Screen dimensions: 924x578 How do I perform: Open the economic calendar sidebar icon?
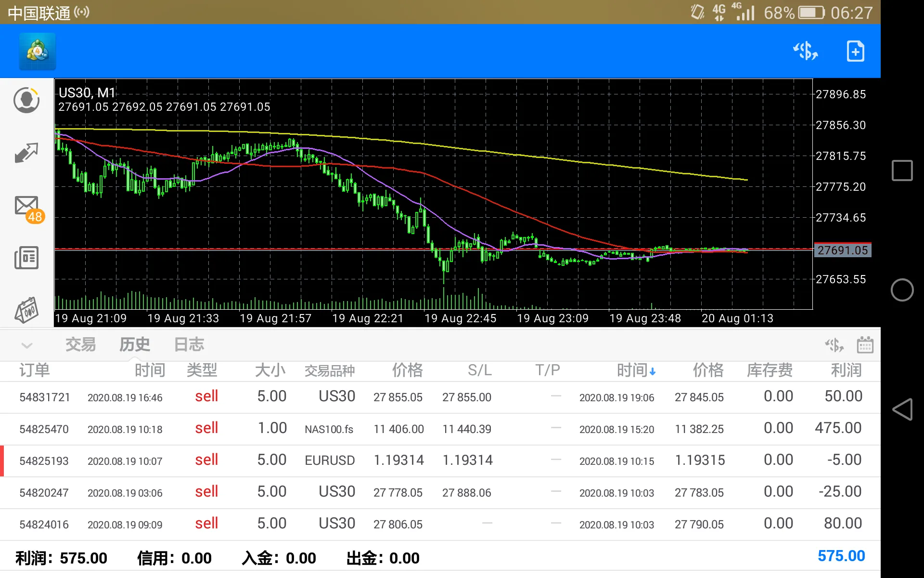(x=26, y=310)
